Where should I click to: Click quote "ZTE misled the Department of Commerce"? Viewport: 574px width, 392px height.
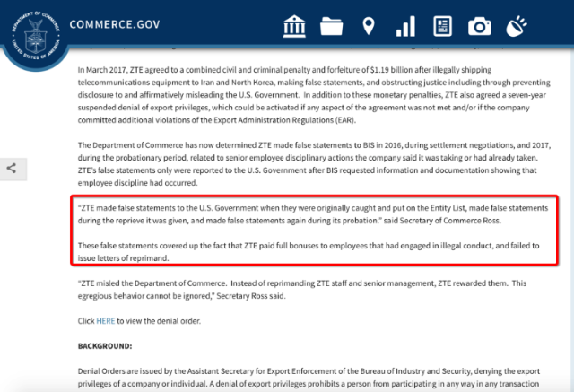(301, 290)
